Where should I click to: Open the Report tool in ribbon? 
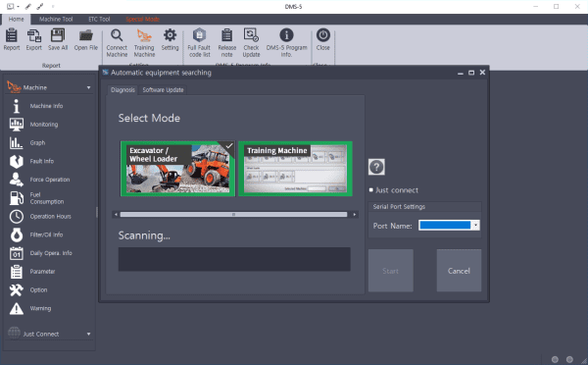click(12, 39)
